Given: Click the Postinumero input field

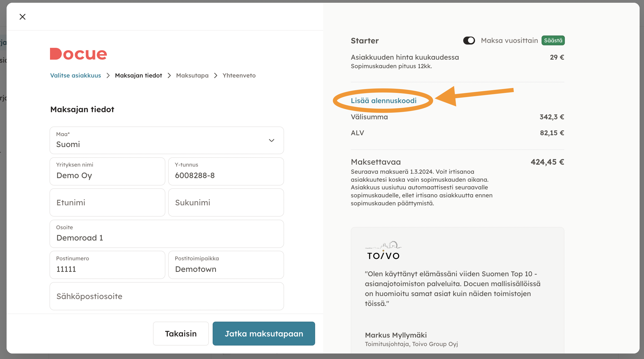Looking at the screenshot, I should pos(107,265).
